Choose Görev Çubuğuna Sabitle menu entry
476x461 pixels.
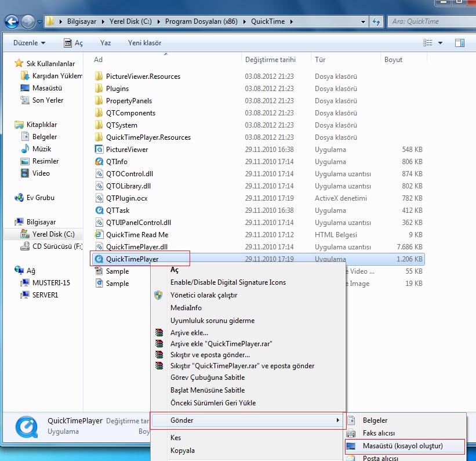pyautogui.click(x=208, y=377)
